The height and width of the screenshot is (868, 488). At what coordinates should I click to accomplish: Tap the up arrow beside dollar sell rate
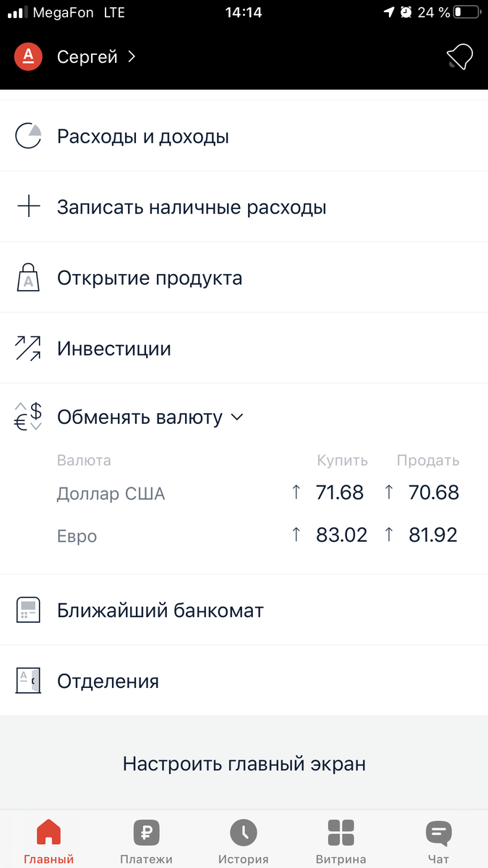(389, 492)
